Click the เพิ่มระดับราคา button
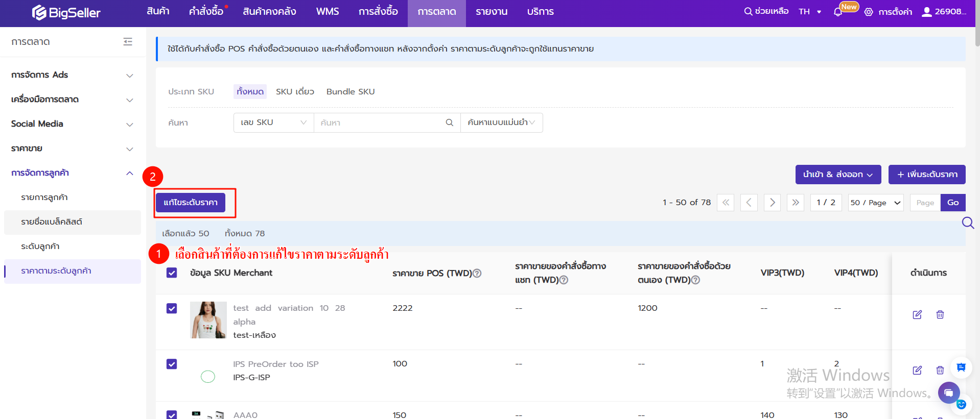 click(x=926, y=175)
